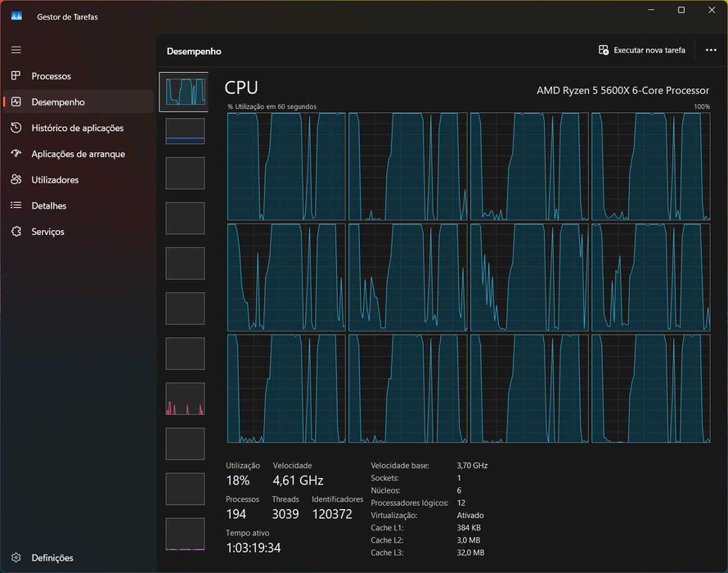Select the CPU thumbnail graph
This screenshot has width=728, height=573.
tap(185, 92)
